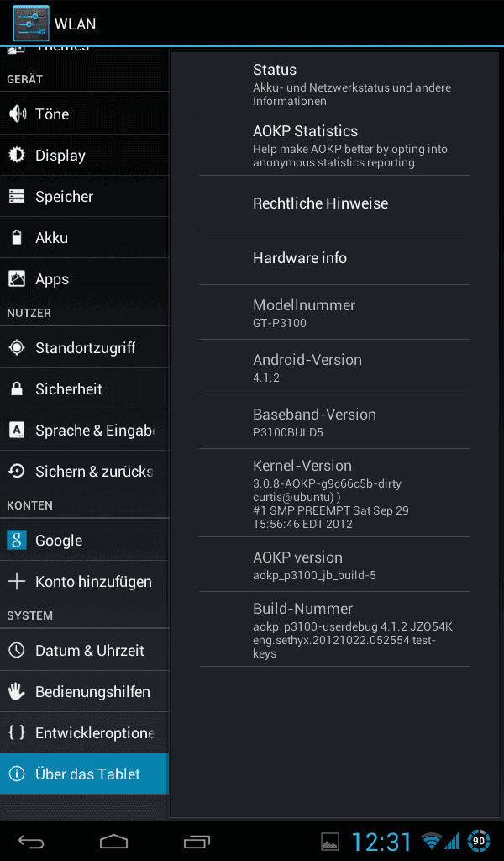Select the Sicherheit lock icon

17,388
